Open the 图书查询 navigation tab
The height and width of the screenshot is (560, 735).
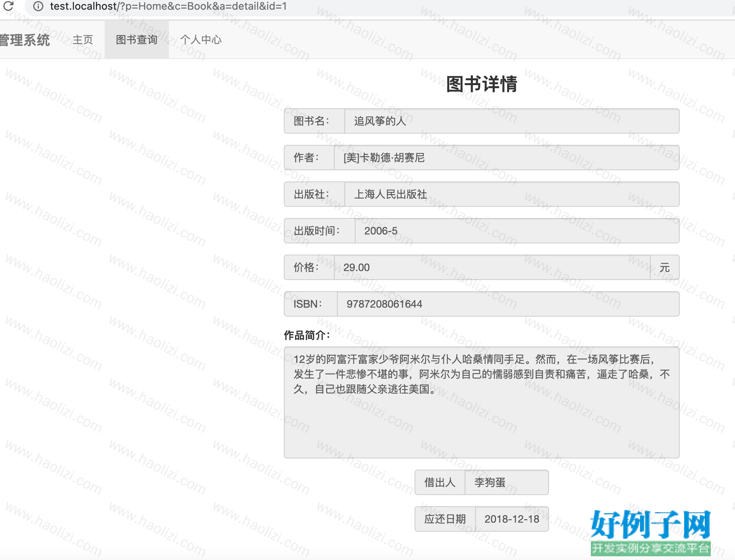tap(137, 40)
